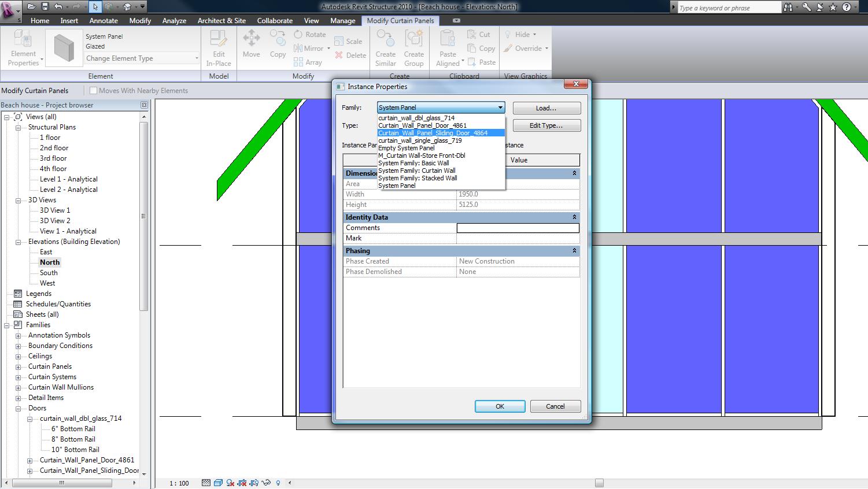Click the Edit Type... button
Screen dimensions: 868x489
[x=546, y=125]
